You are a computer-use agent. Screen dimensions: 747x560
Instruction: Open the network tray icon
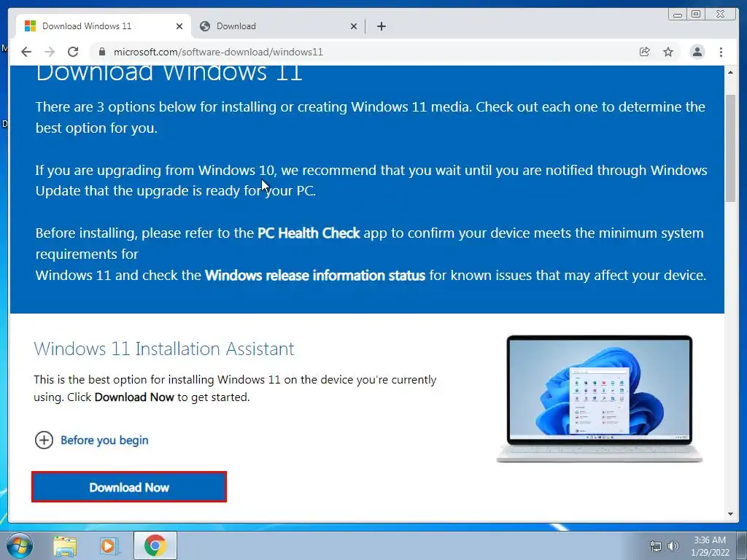[x=656, y=546]
